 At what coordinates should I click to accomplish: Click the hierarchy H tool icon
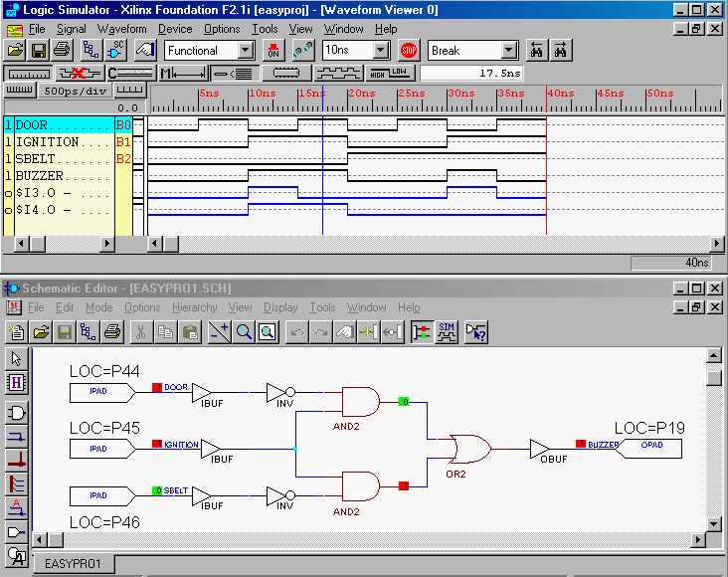coord(17,382)
